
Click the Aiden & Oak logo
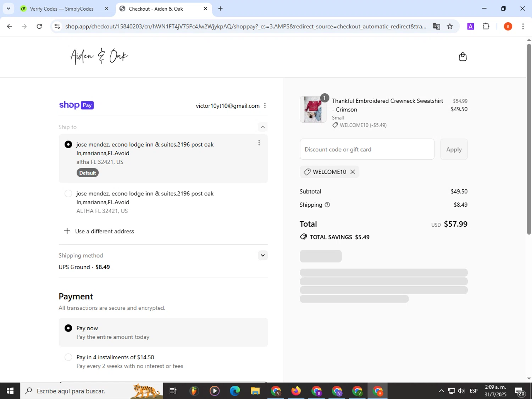point(99,56)
